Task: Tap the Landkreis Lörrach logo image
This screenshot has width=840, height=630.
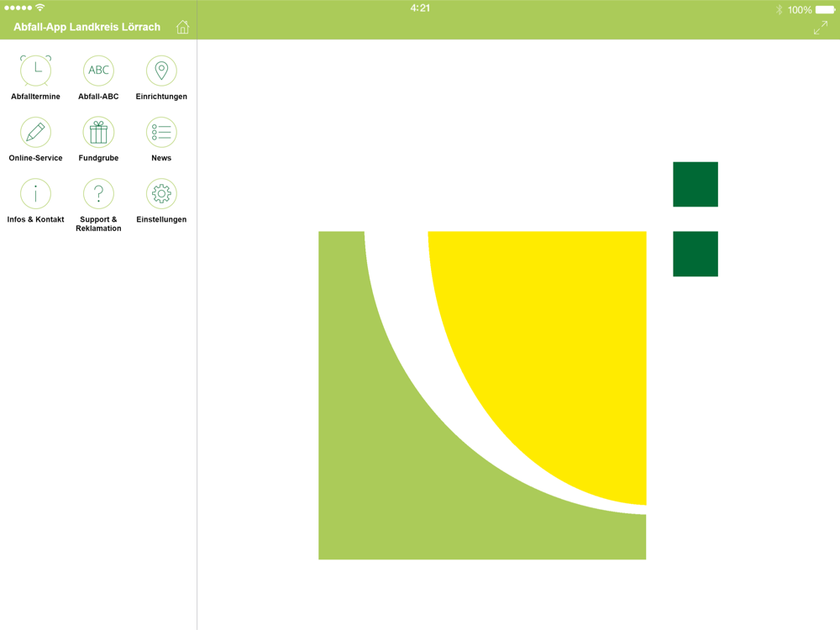Action: click(x=518, y=360)
